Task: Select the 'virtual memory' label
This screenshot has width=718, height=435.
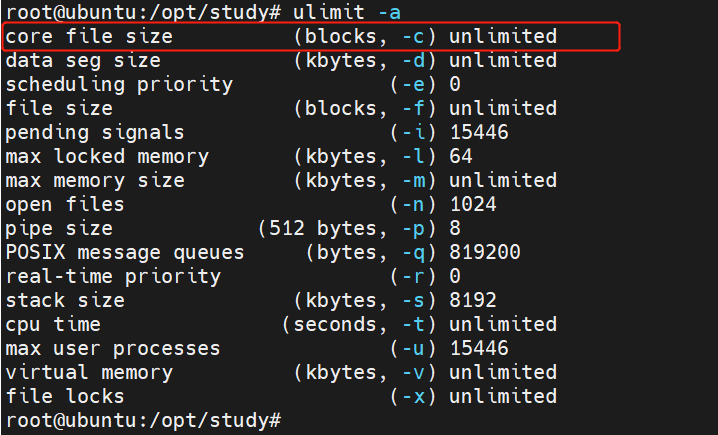Action: coord(89,373)
